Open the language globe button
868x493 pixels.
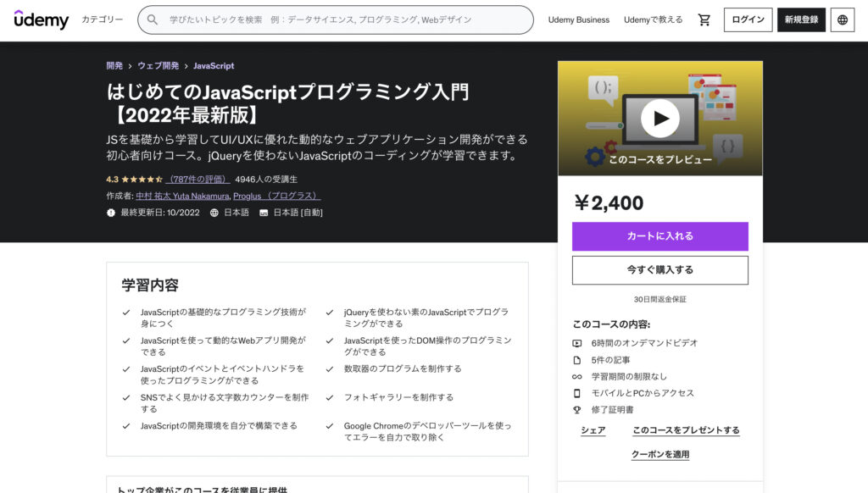tap(842, 20)
